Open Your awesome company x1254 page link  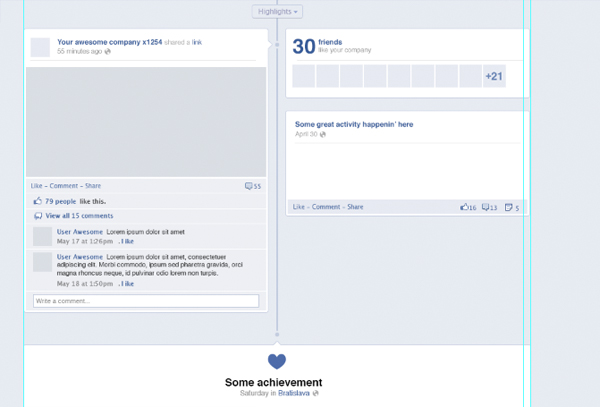(110, 42)
